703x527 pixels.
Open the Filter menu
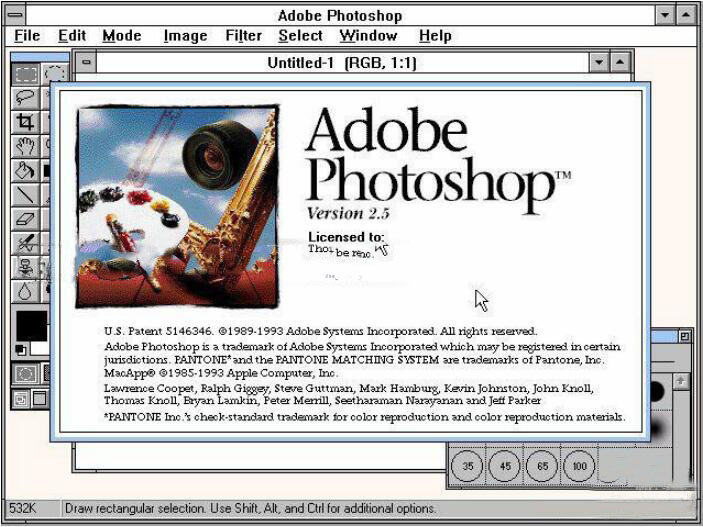(x=243, y=36)
